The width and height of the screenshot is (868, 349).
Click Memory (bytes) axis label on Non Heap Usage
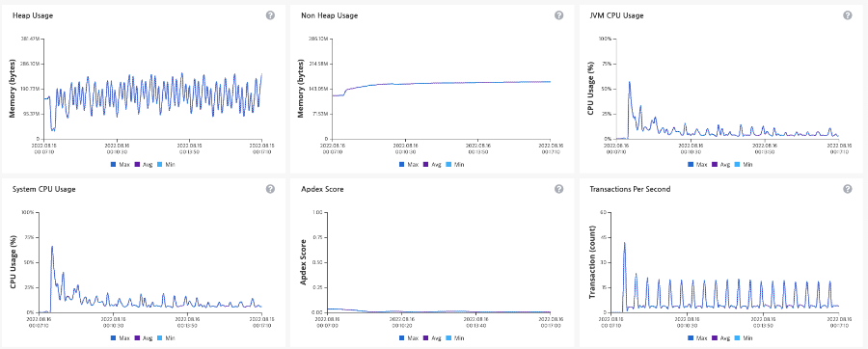(x=301, y=89)
